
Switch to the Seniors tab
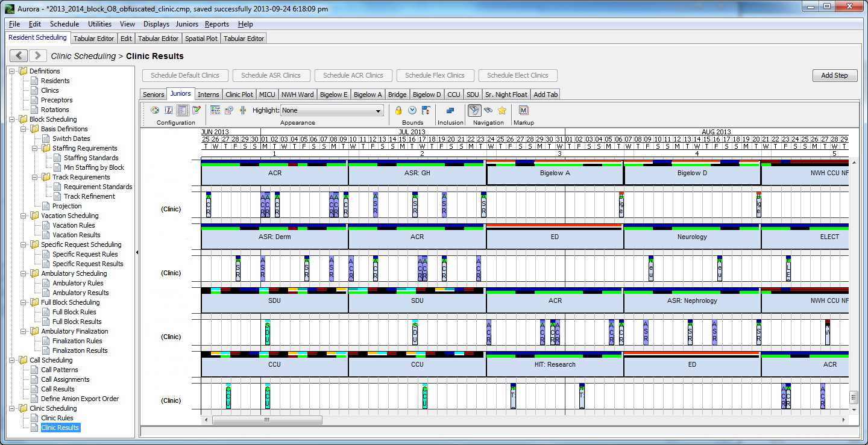tap(153, 95)
